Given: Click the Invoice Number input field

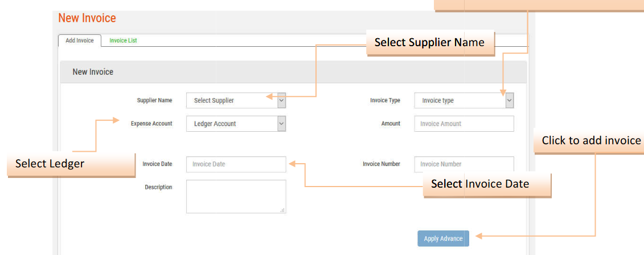Looking at the screenshot, I should pos(463,164).
